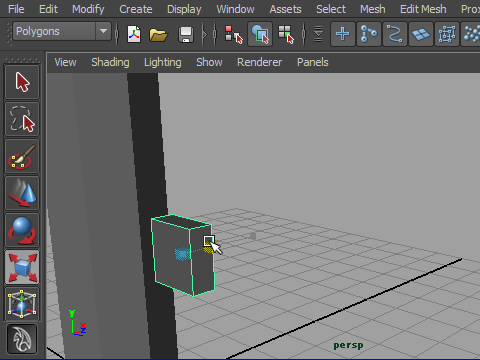Toggle surface selection mask icon
The width and height of the screenshot is (480, 360).
coord(421,34)
